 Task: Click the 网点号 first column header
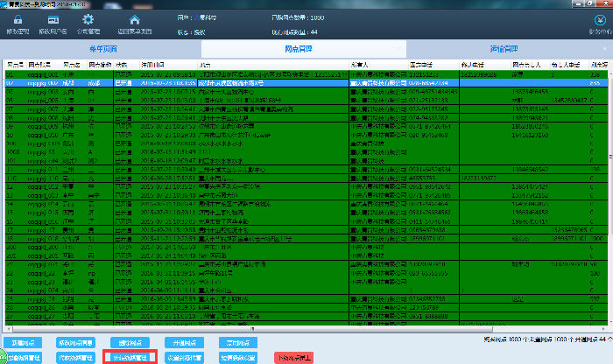13,64
